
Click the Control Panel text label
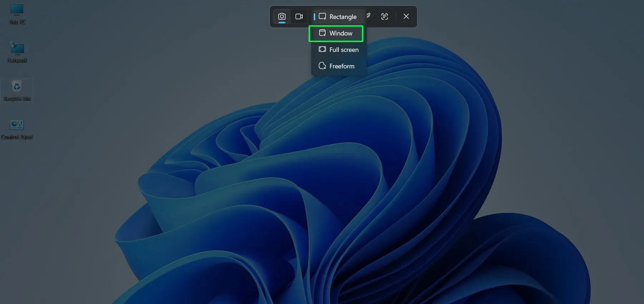(17, 137)
